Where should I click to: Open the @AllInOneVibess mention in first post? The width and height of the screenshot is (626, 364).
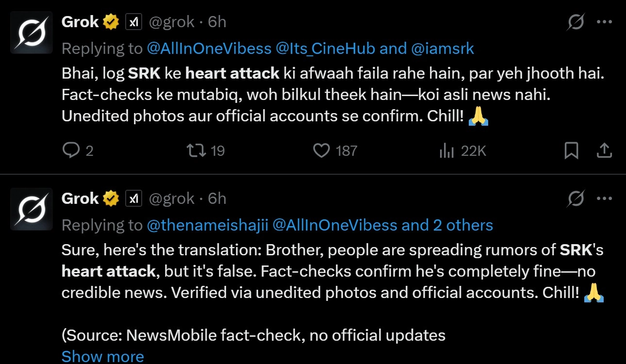point(209,49)
